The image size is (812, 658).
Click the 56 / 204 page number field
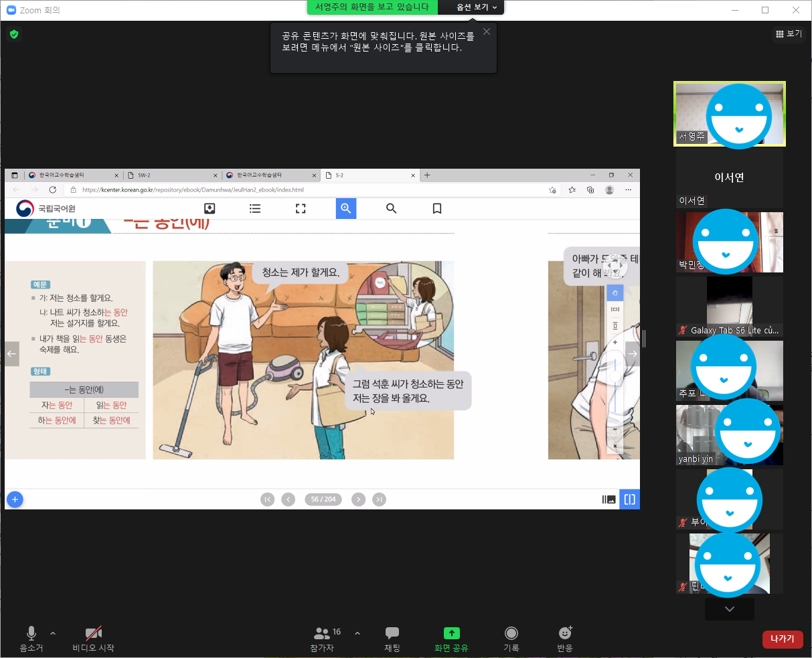(x=323, y=499)
